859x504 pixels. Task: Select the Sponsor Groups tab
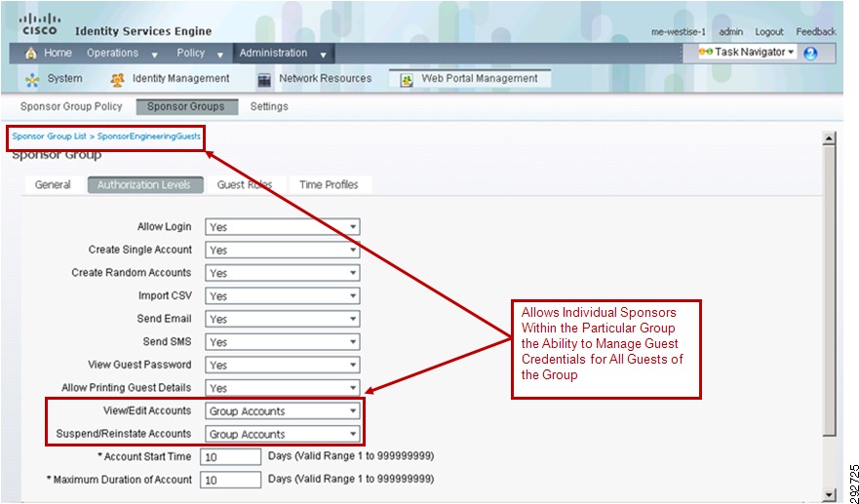pos(186,107)
